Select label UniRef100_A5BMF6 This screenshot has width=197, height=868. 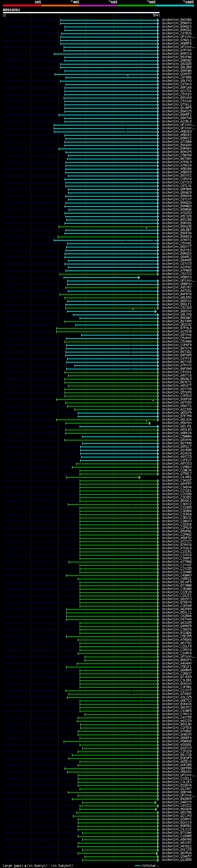pyautogui.click(x=177, y=43)
